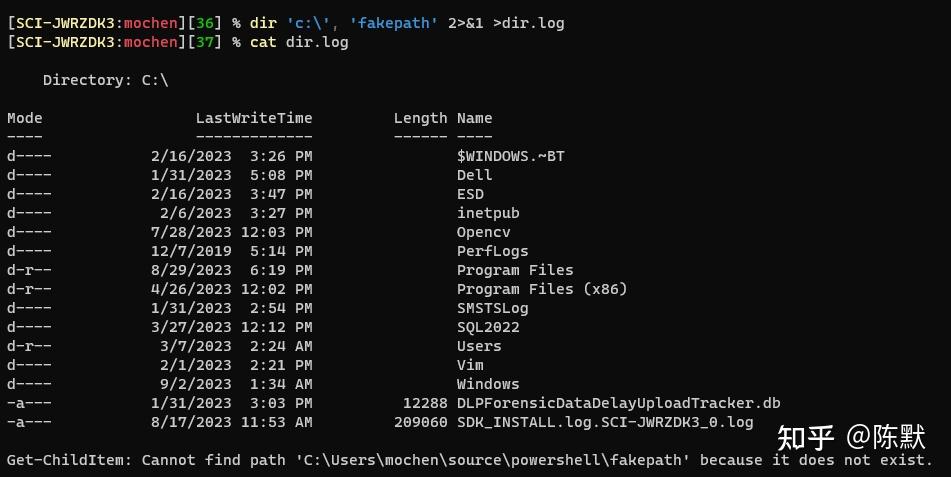Click the 'DLPForensicDataDelayUploadTracker.db' file name
Screen dimensions: 951x477
(x=619, y=403)
